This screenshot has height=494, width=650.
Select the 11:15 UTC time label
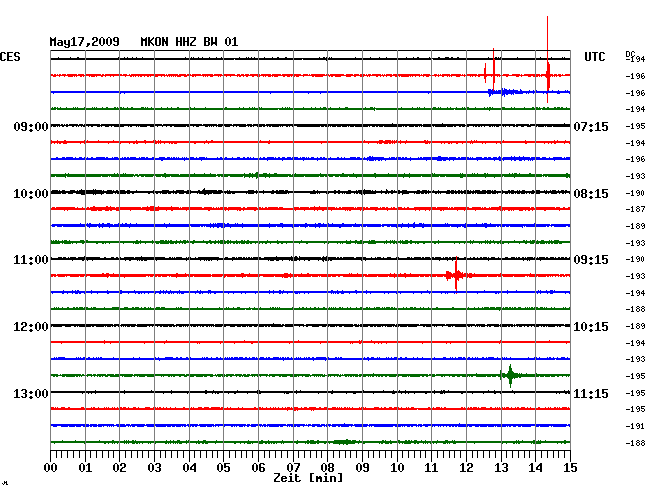pos(591,393)
